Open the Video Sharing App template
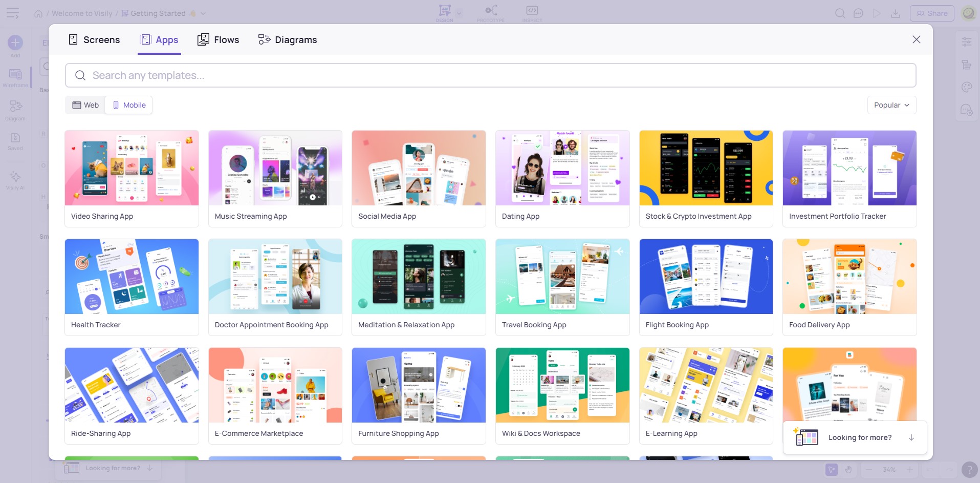This screenshot has height=483, width=980. pos(132,178)
